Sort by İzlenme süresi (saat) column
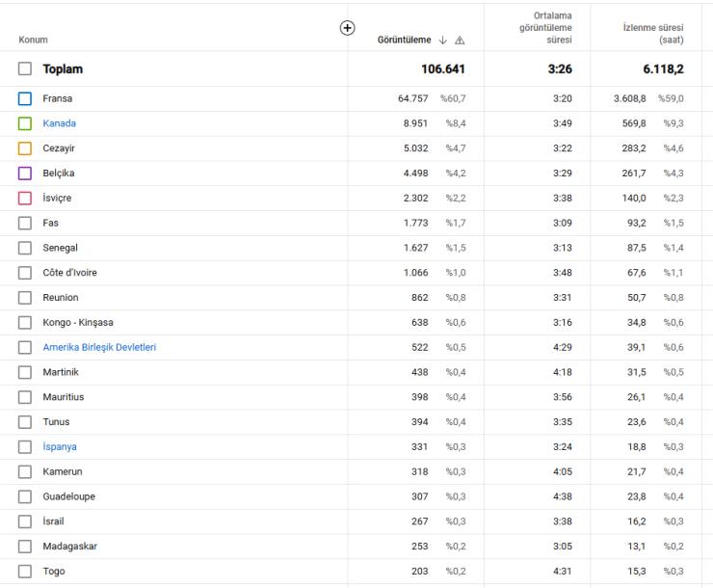Image resolution: width=713 pixels, height=588 pixels. click(x=653, y=34)
